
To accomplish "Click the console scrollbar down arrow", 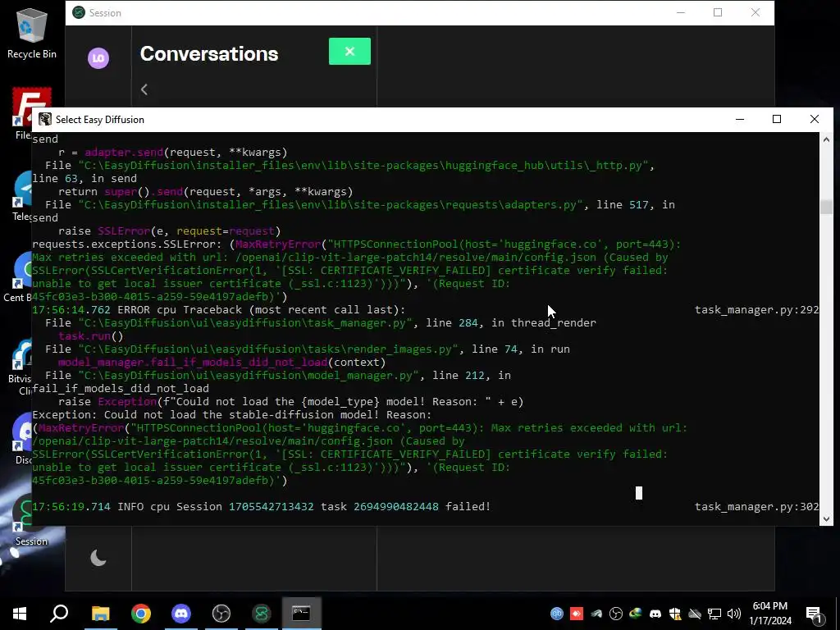I will click(826, 518).
